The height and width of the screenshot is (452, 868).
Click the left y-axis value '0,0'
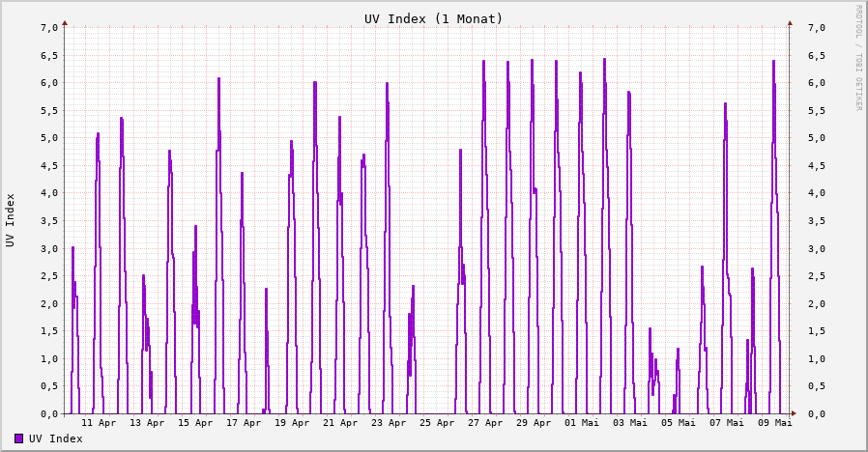pyautogui.click(x=49, y=413)
